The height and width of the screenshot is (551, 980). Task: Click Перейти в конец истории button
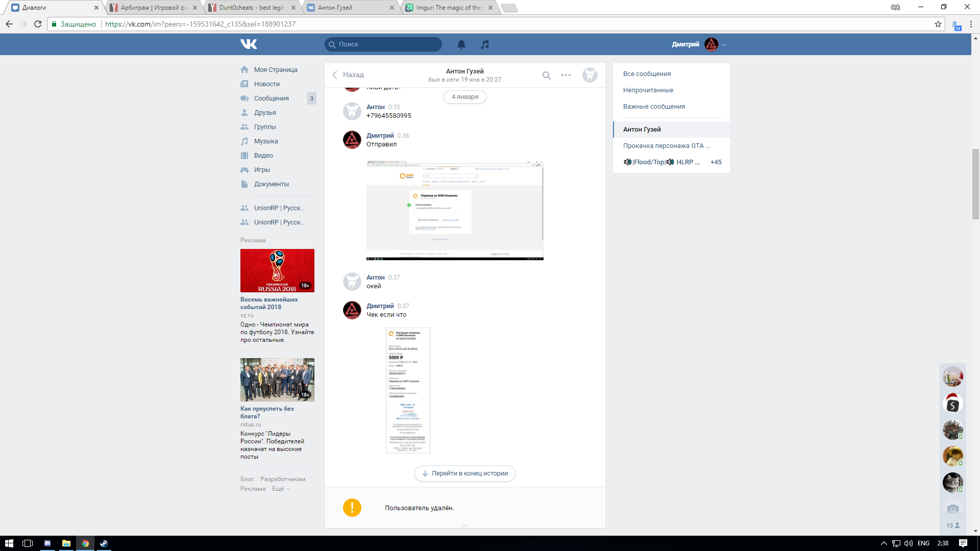click(464, 473)
